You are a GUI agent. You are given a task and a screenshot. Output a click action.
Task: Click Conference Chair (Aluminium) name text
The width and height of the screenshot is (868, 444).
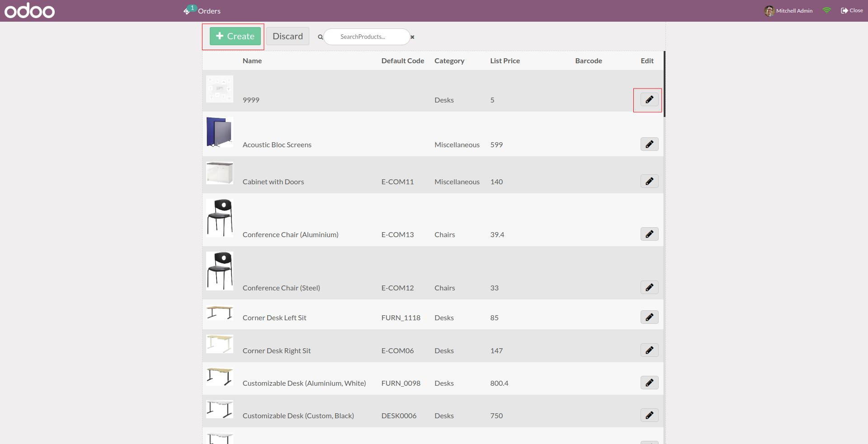click(290, 235)
